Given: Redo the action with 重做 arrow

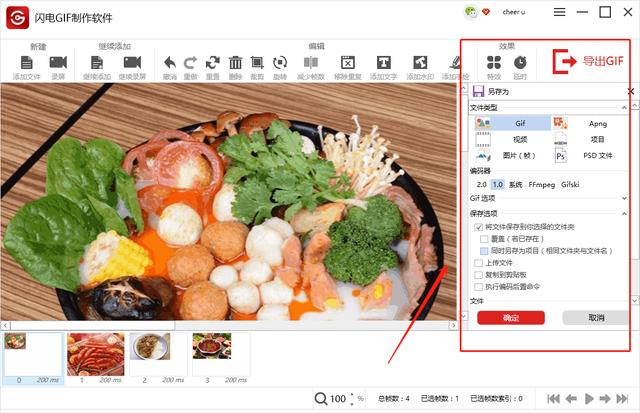Looking at the screenshot, I should (x=190, y=62).
